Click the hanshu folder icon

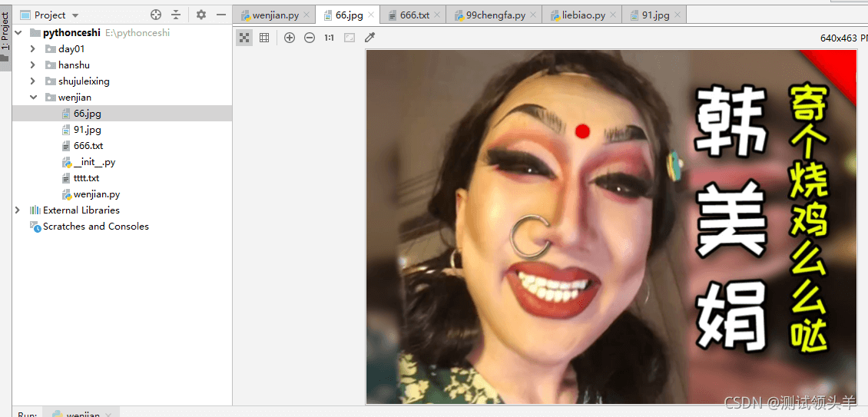(50, 65)
